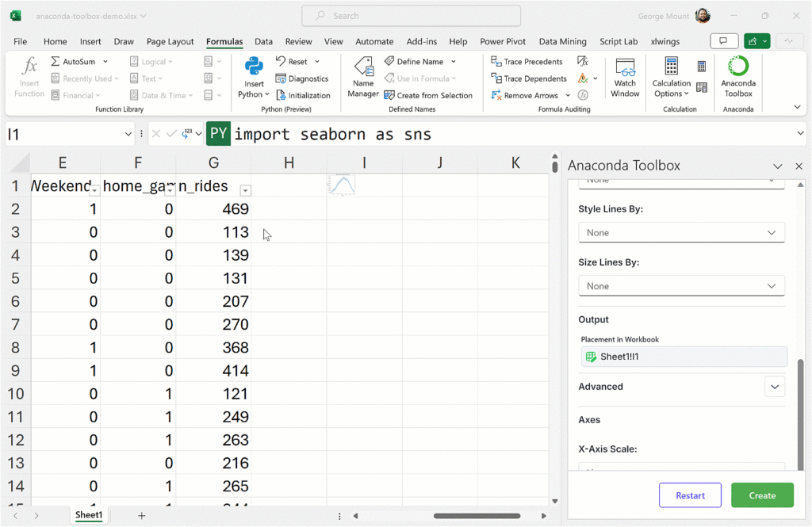The height and width of the screenshot is (527, 812).
Task: Expand the Advanced section
Action: (x=774, y=387)
